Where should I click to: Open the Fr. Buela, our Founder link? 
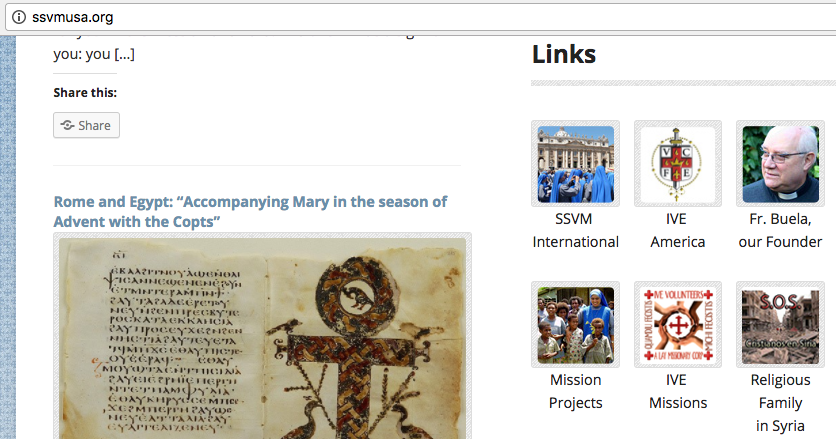780,230
